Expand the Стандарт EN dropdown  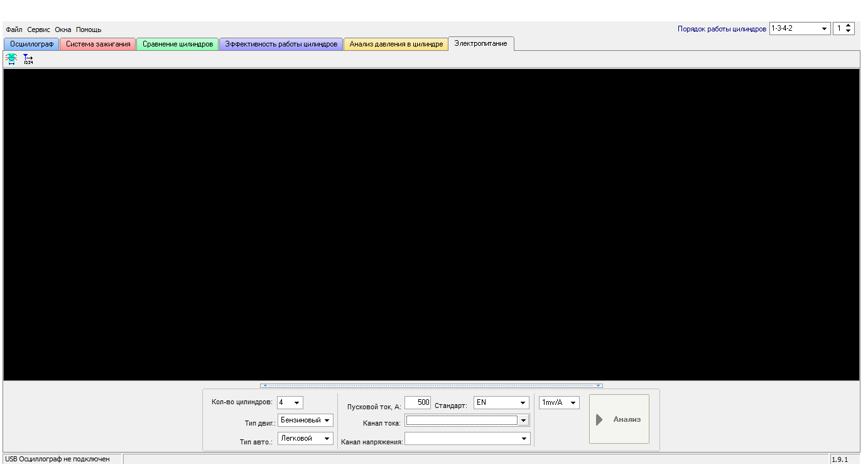(x=523, y=402)
